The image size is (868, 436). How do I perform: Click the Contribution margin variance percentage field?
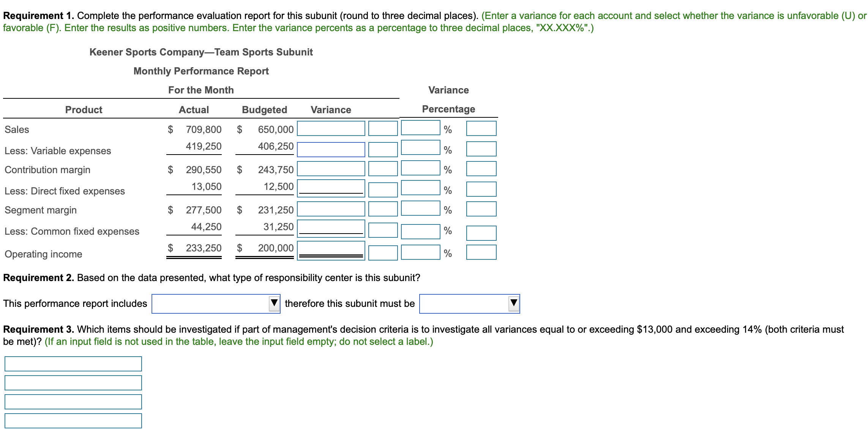pos(420,168)
